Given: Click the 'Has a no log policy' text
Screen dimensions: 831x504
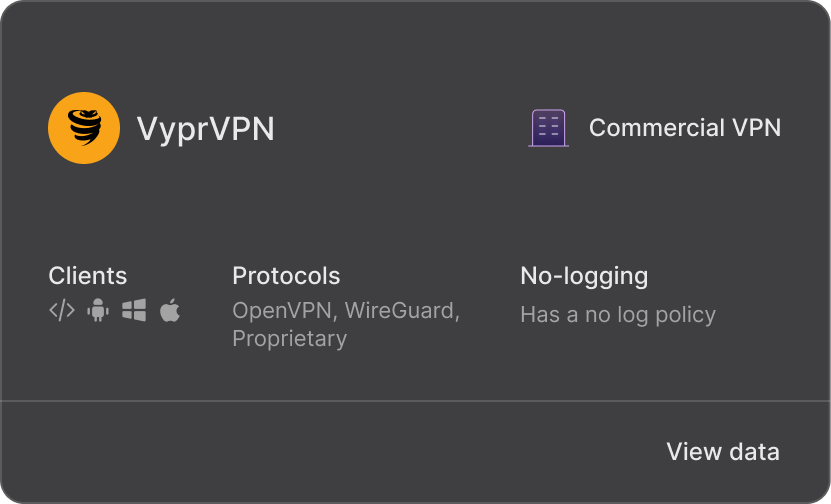Looking at the screenshot, I should pyautogui.click(x=618, y=315).
